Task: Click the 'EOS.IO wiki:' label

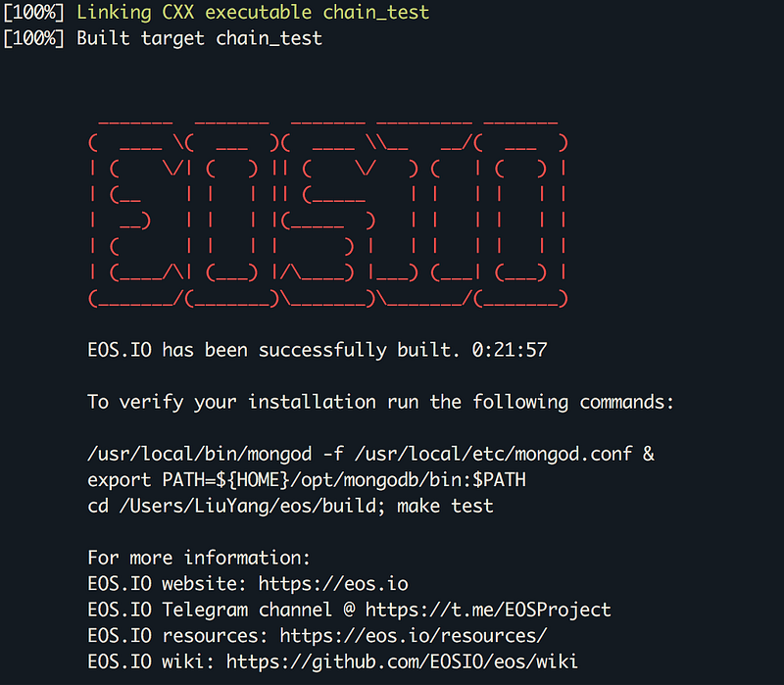Action: pyautogui.click(x=152, y=661)
